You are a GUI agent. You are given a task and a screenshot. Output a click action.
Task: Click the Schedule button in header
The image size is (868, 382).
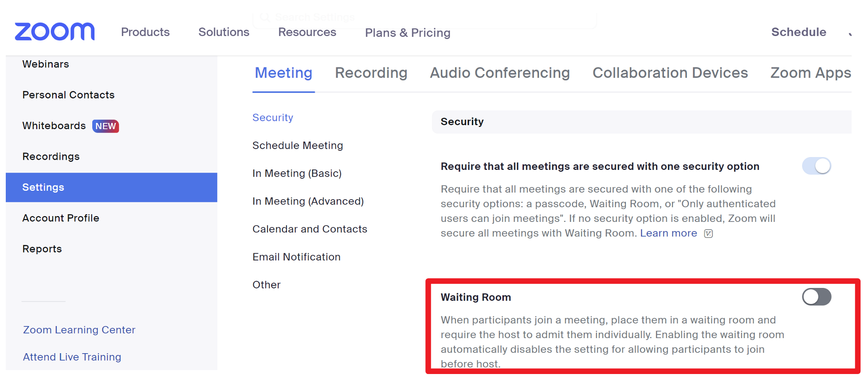click(x=799, y=32)
